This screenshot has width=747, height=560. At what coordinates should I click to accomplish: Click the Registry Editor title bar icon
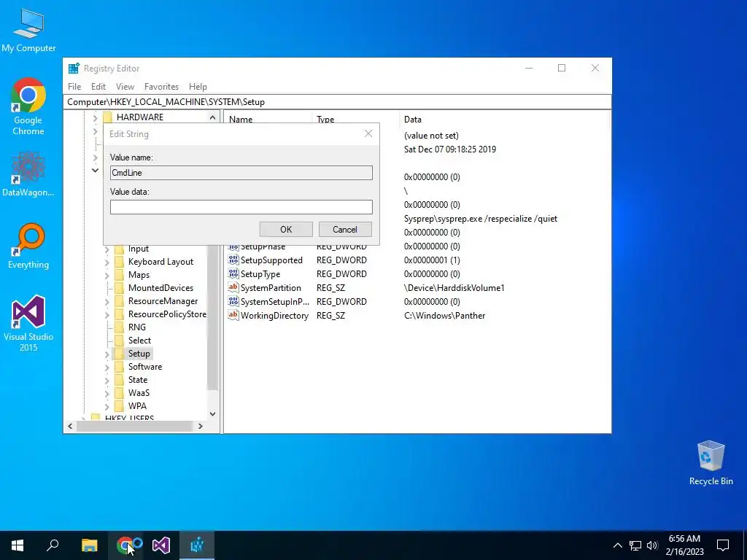[x=74, y=69]
